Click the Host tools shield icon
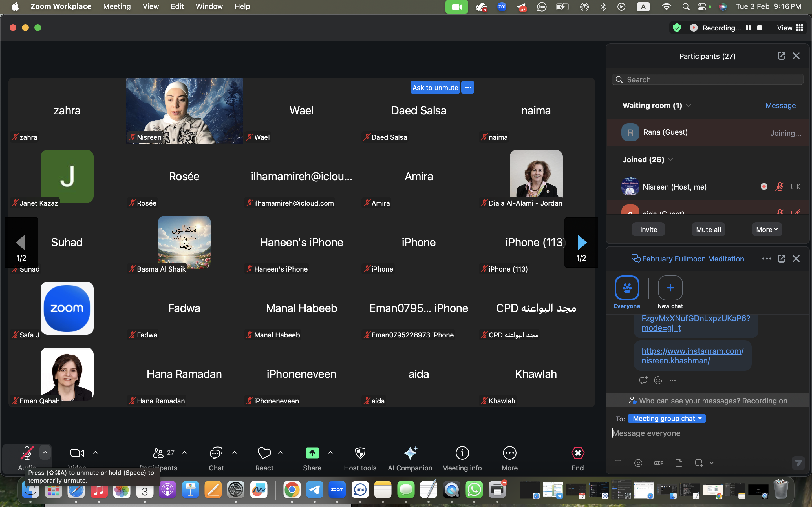This screenshot has width=812, height=507. pyautogui.click(x=360, y=453)
